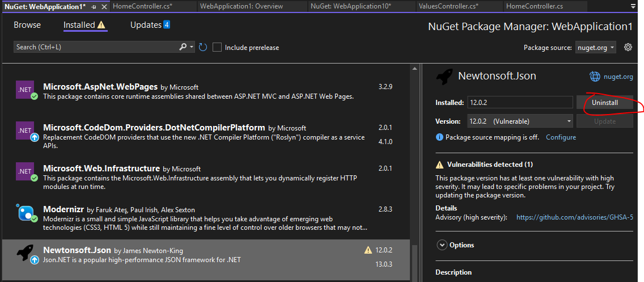Viewport: 644px width, 282px height.
Task: Click the package list vertical scrollbar
Action: [x=414, y=263]
